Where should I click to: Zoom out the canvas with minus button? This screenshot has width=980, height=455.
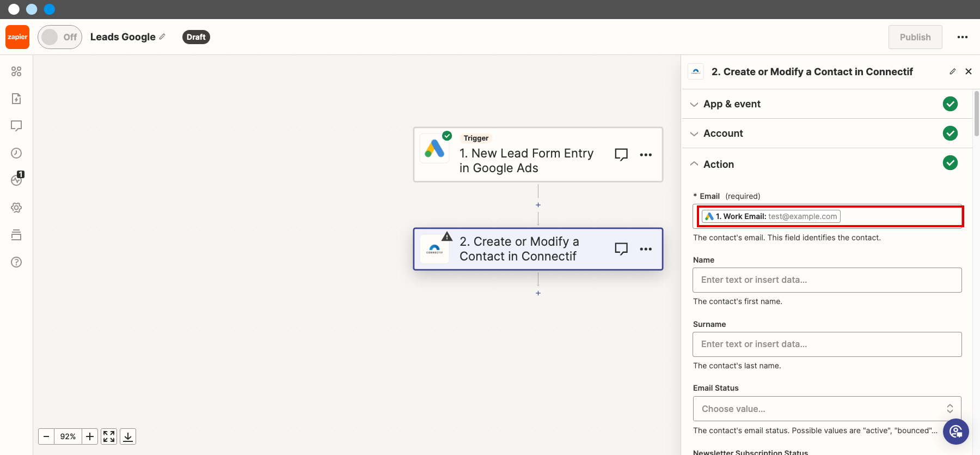pos(46,436)
